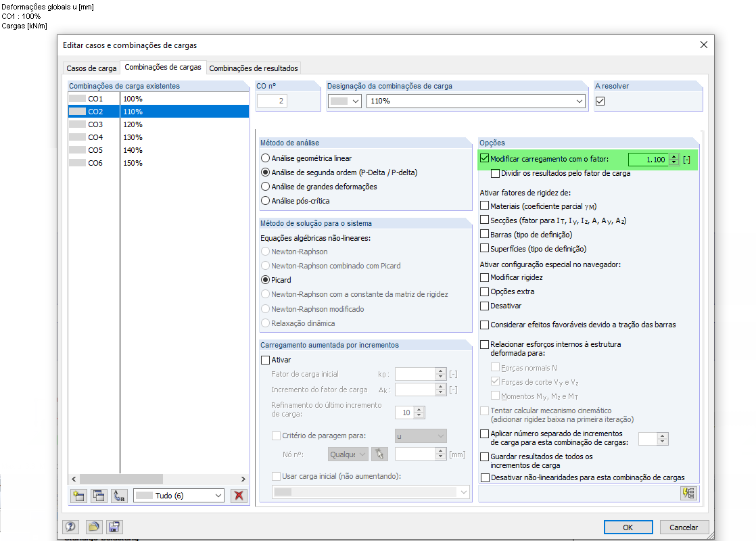Check Relacionar esforços internos à estrutura deformada
Image resolution: width=756 pixels, height=541 pixels.
click(x=485, y=344)
